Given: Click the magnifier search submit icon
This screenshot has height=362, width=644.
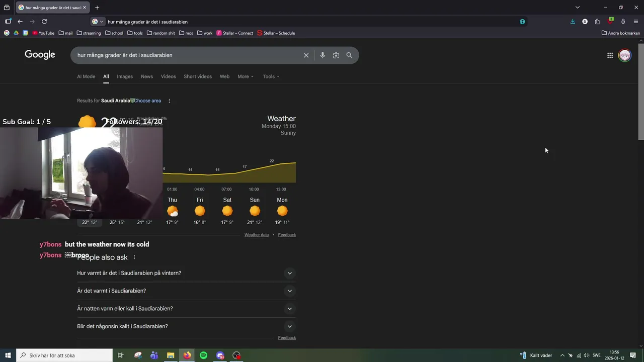Looking at the screenshot, I should 349,55.
